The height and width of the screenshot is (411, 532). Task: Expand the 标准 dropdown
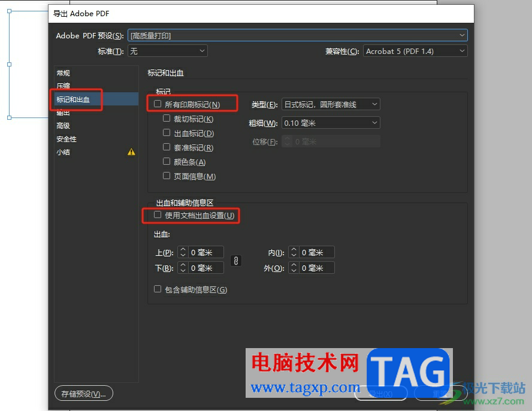coord(168,51)
